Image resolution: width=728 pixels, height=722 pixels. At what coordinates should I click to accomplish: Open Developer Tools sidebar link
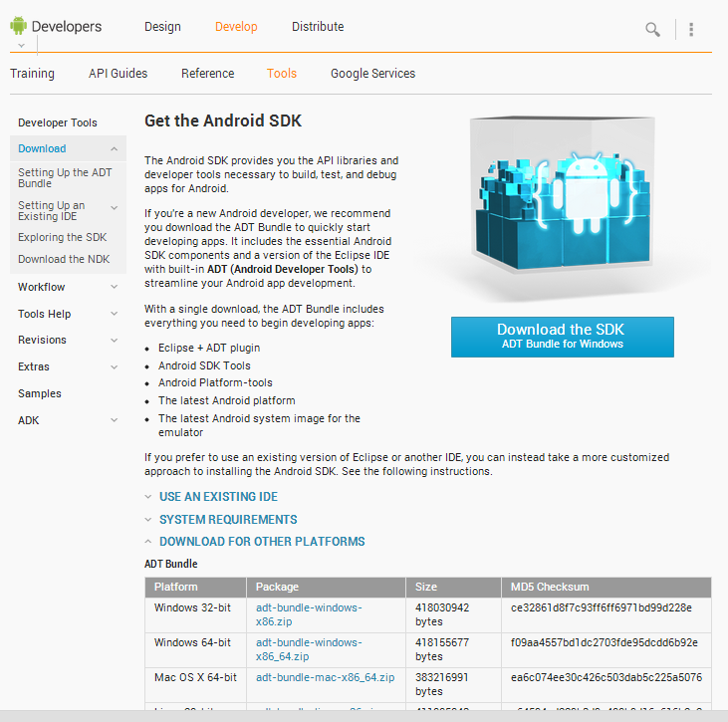tap(58, 122)
